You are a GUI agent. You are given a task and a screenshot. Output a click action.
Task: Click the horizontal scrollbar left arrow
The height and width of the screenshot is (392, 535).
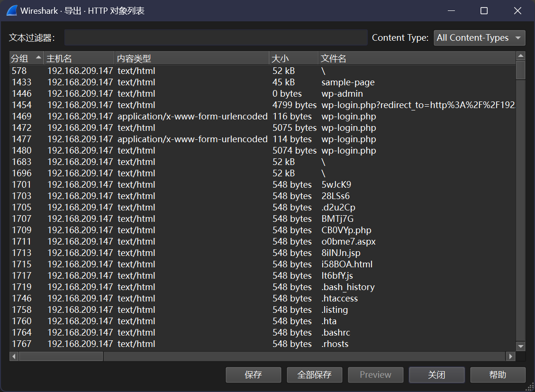(x=14, y=356)
